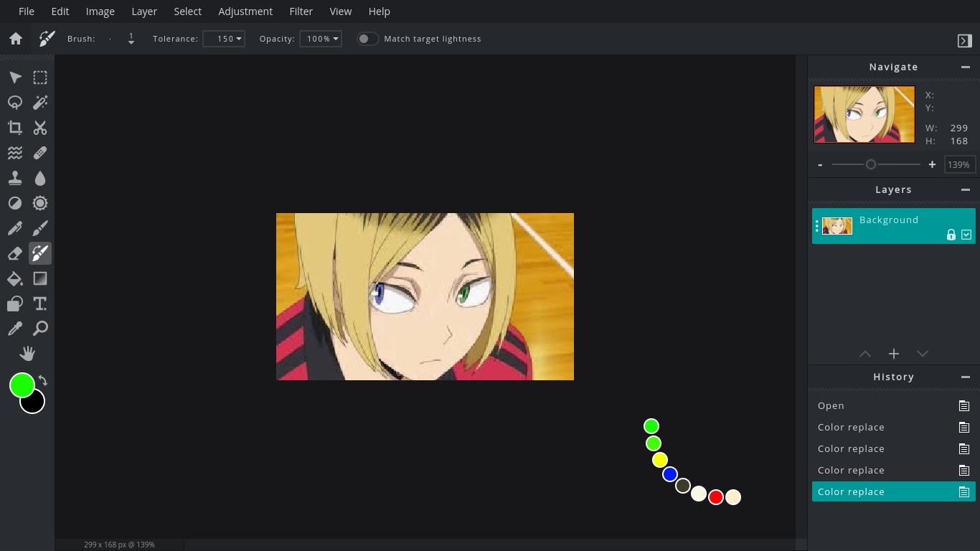The height and width of the screenshot is (551, 980).
Task: Open the Liquify tool
Action: pos(15,153)
